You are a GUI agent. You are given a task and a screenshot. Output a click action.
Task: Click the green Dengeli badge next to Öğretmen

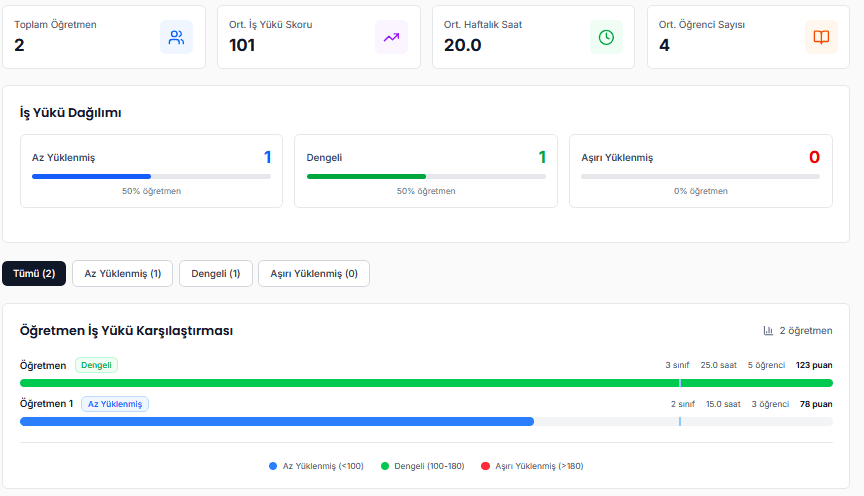96,365
